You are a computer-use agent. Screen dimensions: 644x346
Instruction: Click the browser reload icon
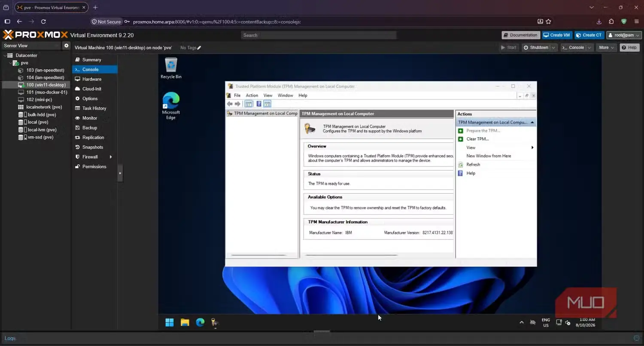click(43, 21)
